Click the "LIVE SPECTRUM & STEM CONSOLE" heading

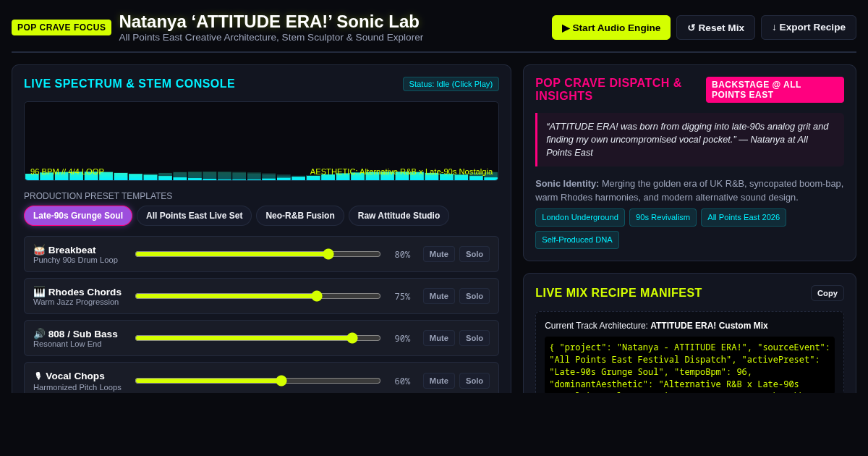[x=129, y=84]
